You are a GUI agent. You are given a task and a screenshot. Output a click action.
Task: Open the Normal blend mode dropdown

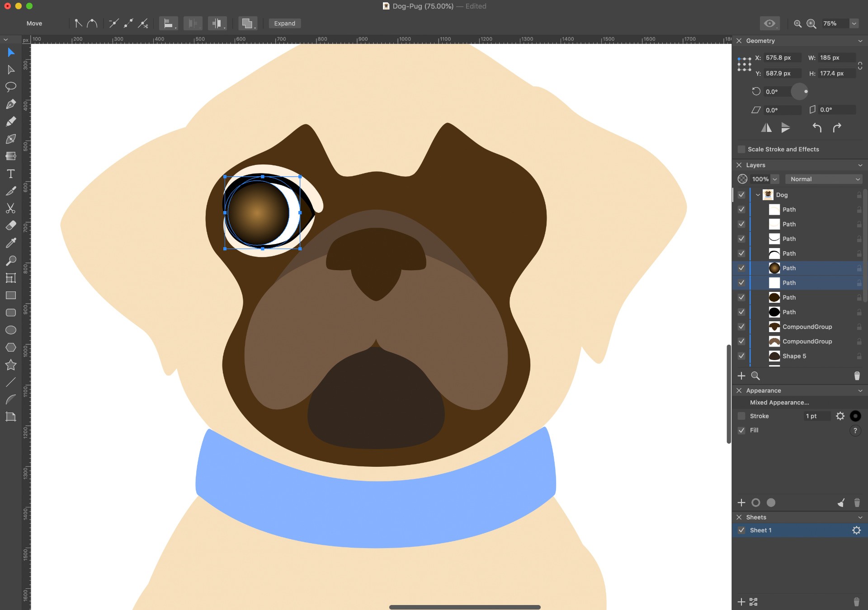tap(824, 179)
